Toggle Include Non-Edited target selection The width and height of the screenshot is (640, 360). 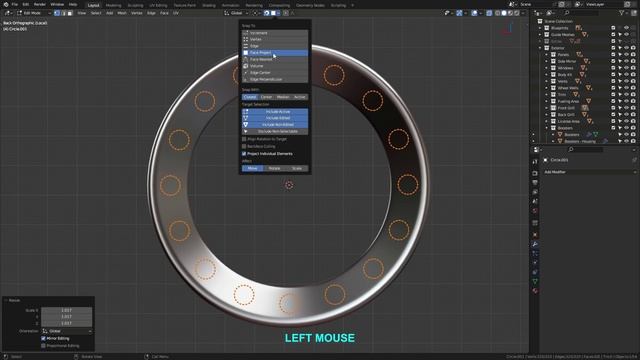tap(275, 124)
